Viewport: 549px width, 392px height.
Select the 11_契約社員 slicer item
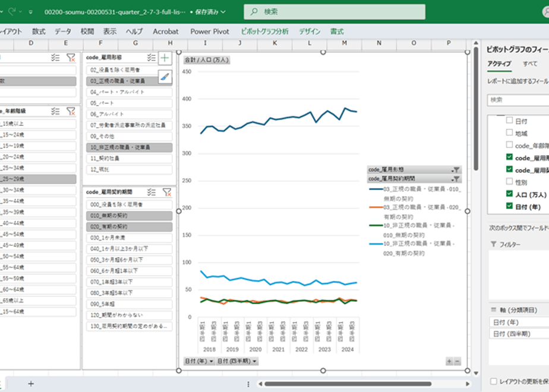tap(129, 159)
